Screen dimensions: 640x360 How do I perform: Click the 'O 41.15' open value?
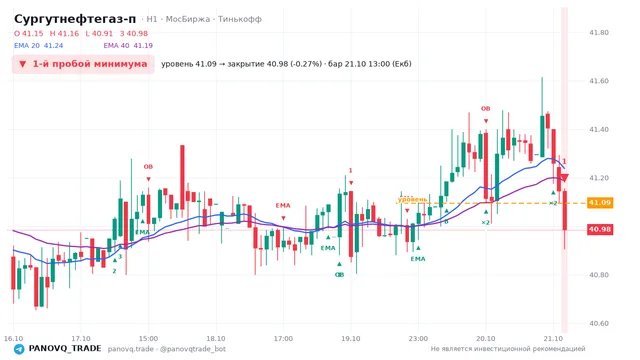point(29,33)
